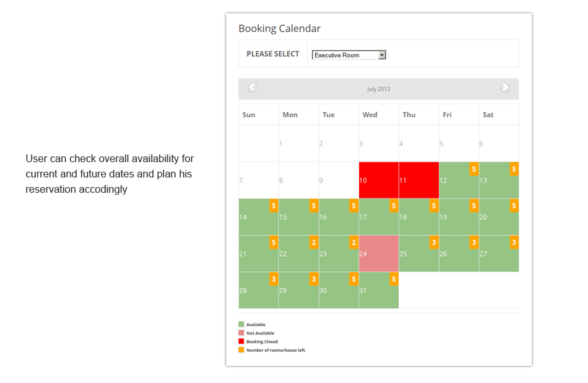Click the orange rooms left legend swatch

tap(242, 350)
